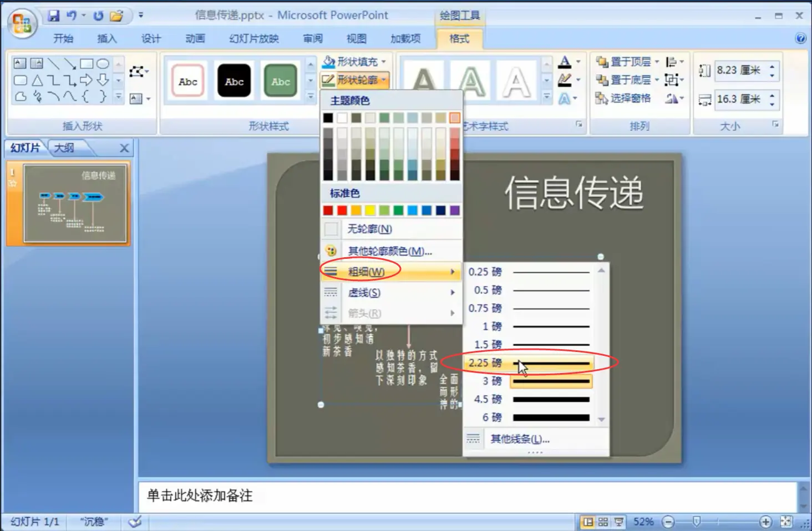Open the edit shape tool
The height and width of the screenshot is (531, 812).
(x=139, y=72)
